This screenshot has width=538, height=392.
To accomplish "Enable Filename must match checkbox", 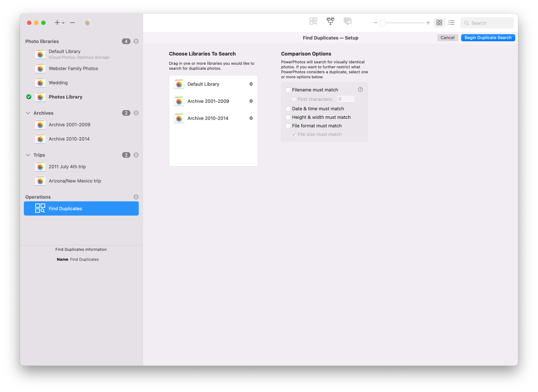I will tap(288, 90).
